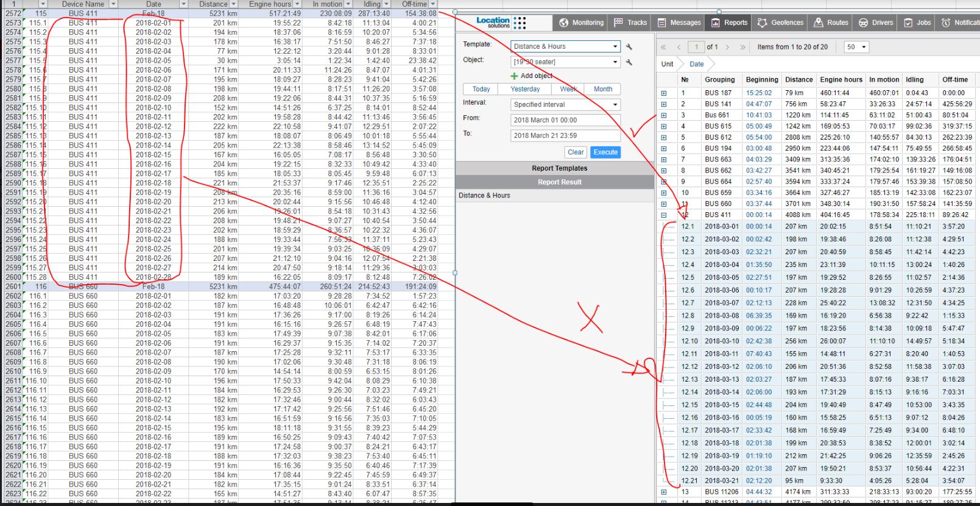The width and height of the screenshot is (980, 506).
Task: Click the Tracks flag icon
Action: coord(619,23)
